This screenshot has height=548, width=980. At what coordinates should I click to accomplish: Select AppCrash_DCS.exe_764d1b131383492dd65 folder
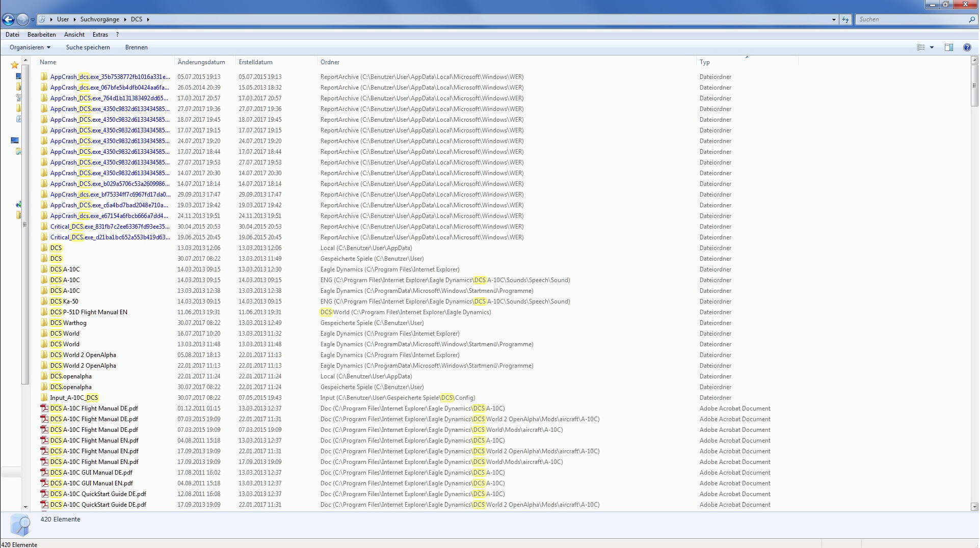click(109, 98)
